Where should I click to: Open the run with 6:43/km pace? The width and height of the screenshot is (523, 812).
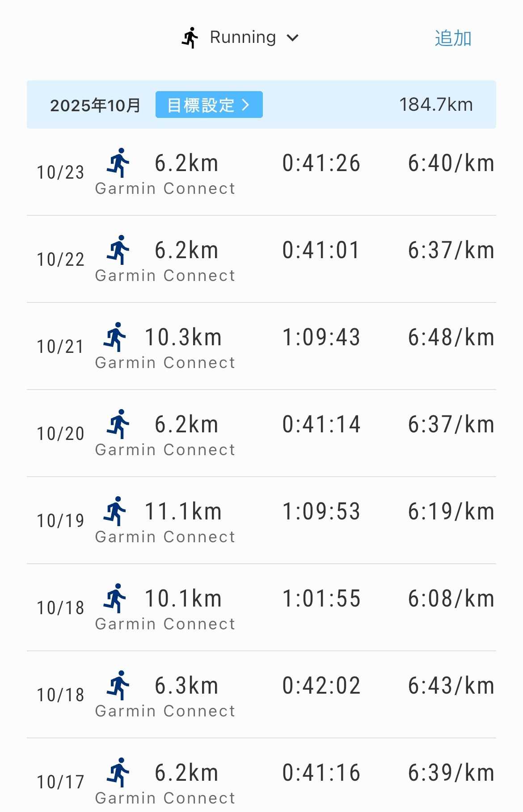tap(451, 686)
